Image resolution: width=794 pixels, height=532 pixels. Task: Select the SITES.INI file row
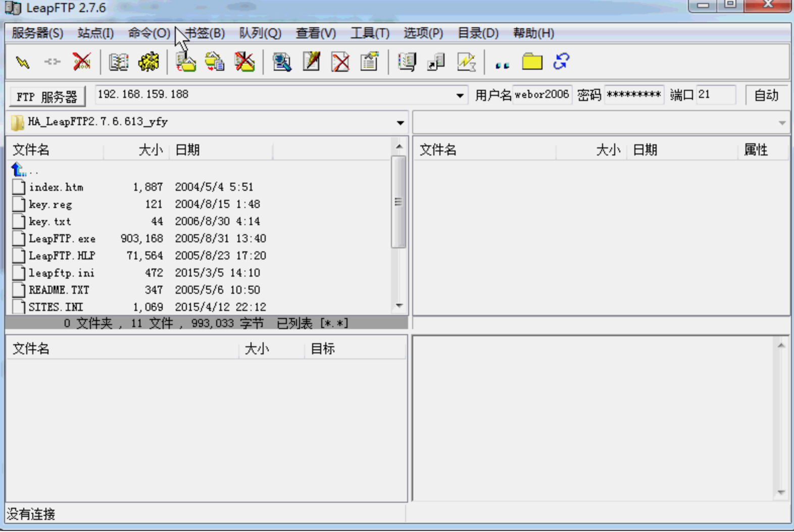click(200, 307)
